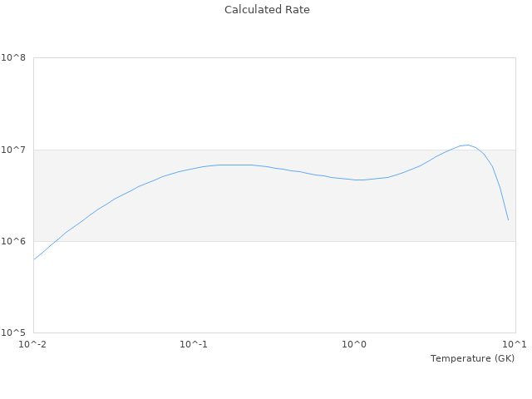Click the 10^-2 x-axis tick label
The width and height of the screenshot is (532, 399).
[33, 344]
